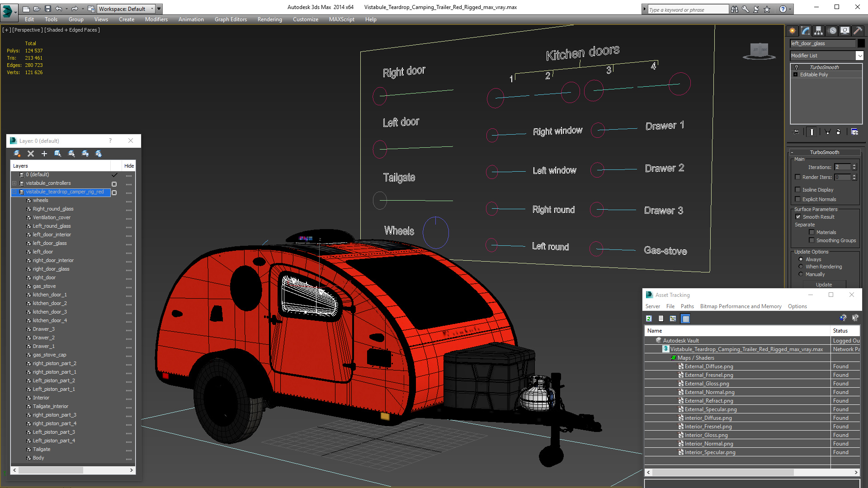868x488 pixels.
Task: Click the Update button in TurboSmooth
Action: (824, 285)
